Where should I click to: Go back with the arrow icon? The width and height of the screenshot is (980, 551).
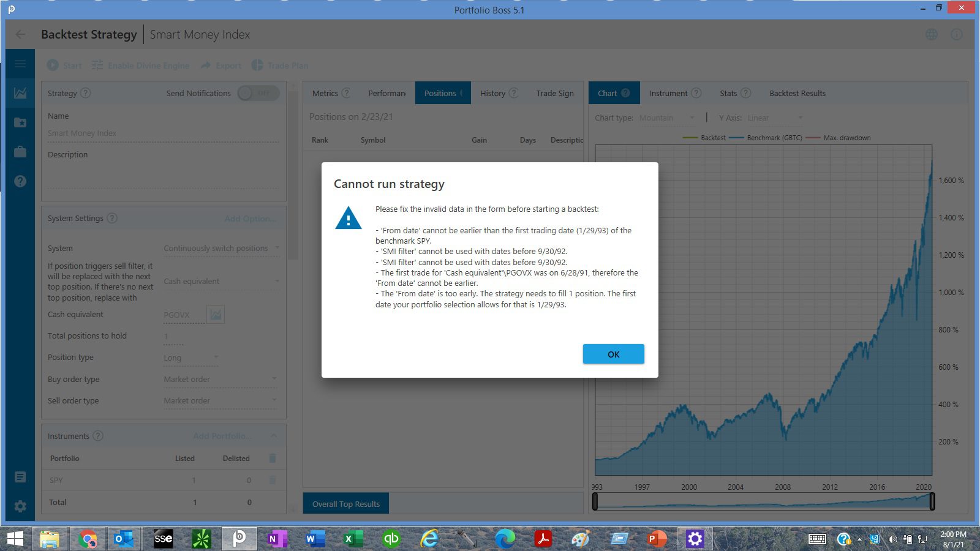coord(21,34)
